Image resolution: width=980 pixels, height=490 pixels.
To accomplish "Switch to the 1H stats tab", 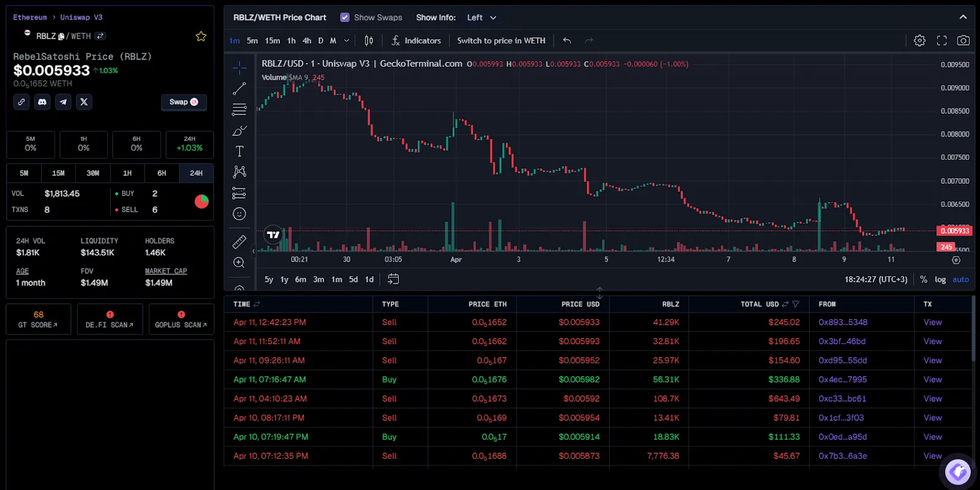I will [x=127, y=173].
